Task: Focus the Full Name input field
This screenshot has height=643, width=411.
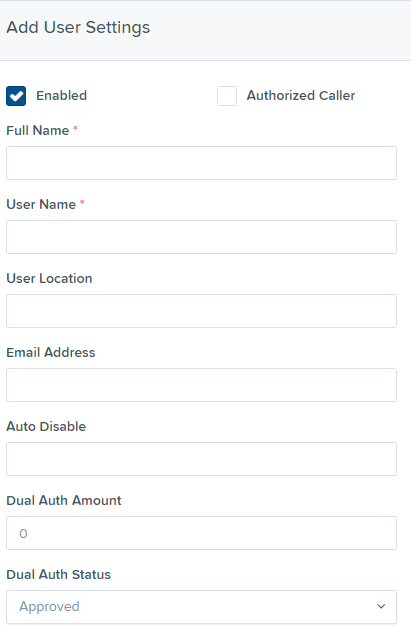Action: pos(201,163)
